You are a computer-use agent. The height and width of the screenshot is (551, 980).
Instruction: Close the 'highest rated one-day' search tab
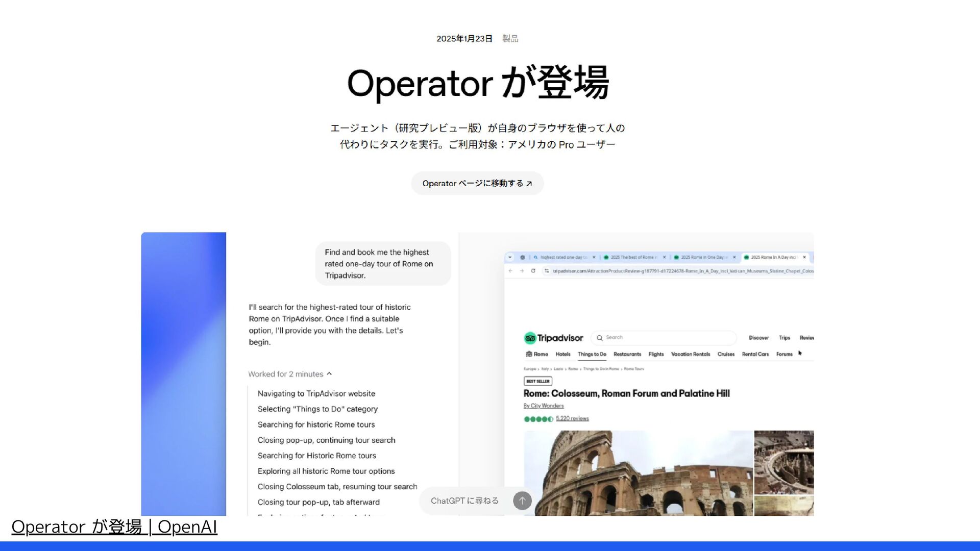[594, 258]
